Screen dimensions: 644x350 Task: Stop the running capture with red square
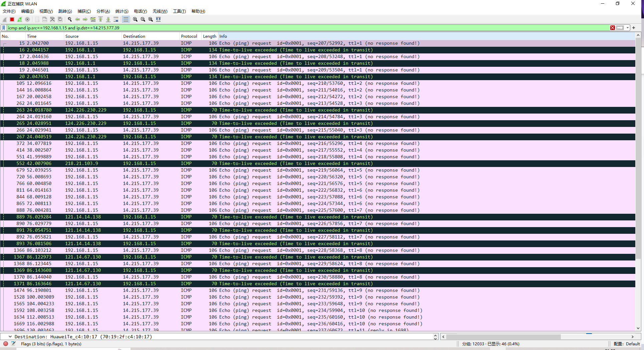[12, 19]
